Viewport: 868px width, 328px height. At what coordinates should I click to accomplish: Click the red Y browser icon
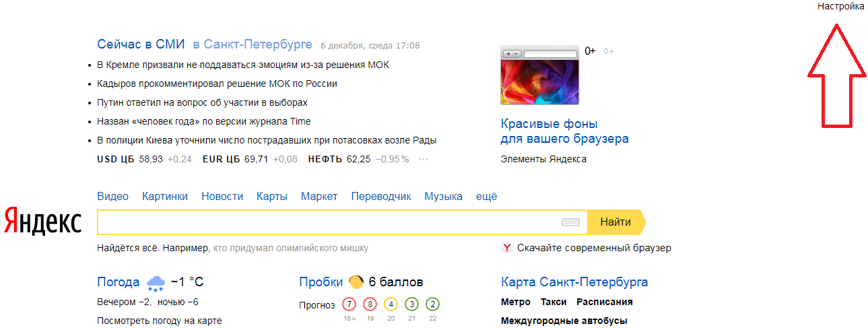point(508,248)
